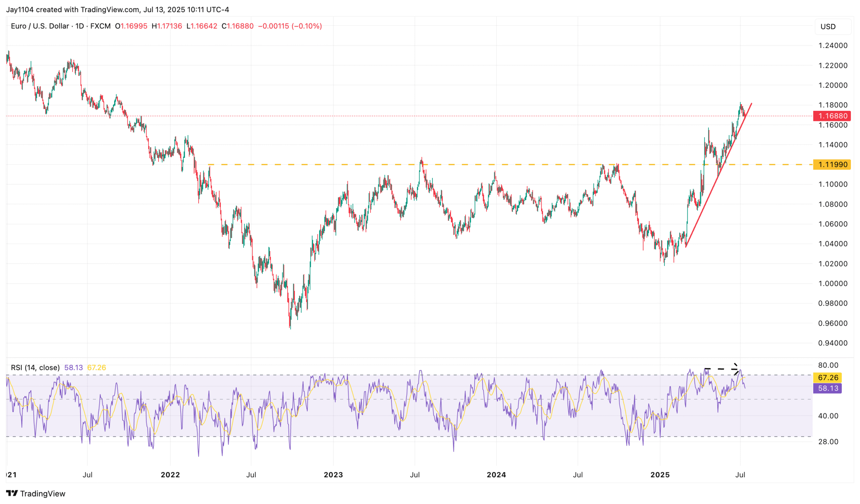
Task: Select the yellow dashed horizontal resistance line
Action: [478, 165]
